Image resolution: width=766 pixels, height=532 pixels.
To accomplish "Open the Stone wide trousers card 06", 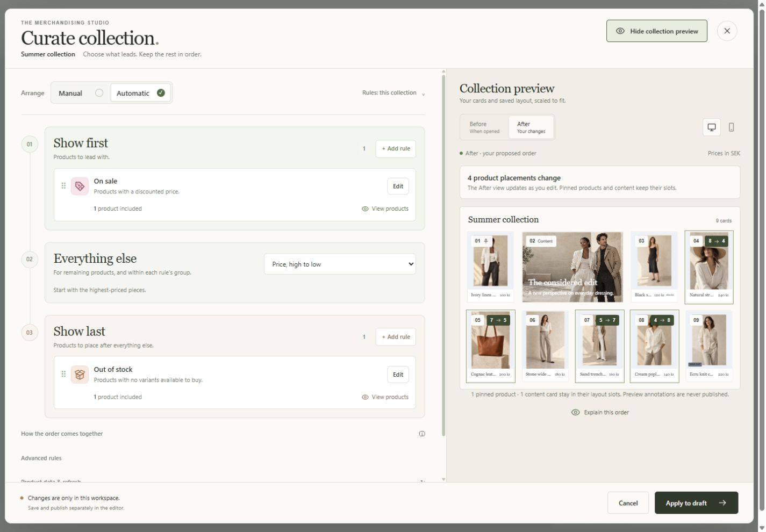I will 545,346.
